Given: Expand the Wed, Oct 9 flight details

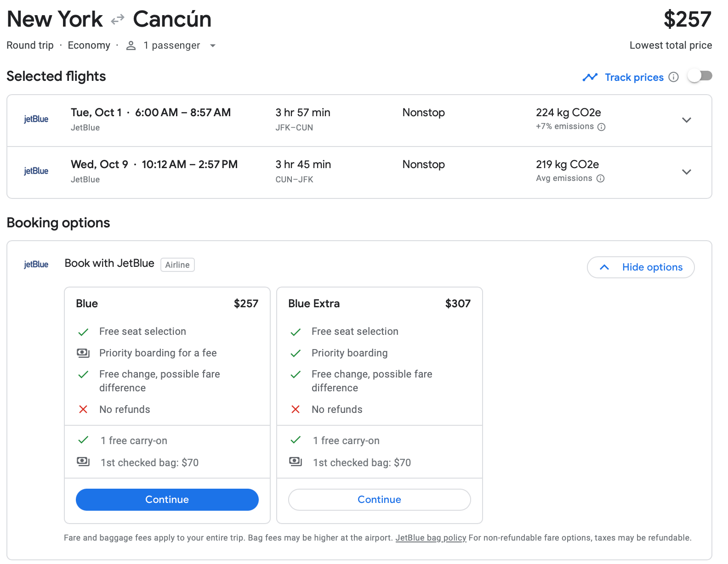Looking at the screenshot, I should pyautogui.click(x=686, y=172).
